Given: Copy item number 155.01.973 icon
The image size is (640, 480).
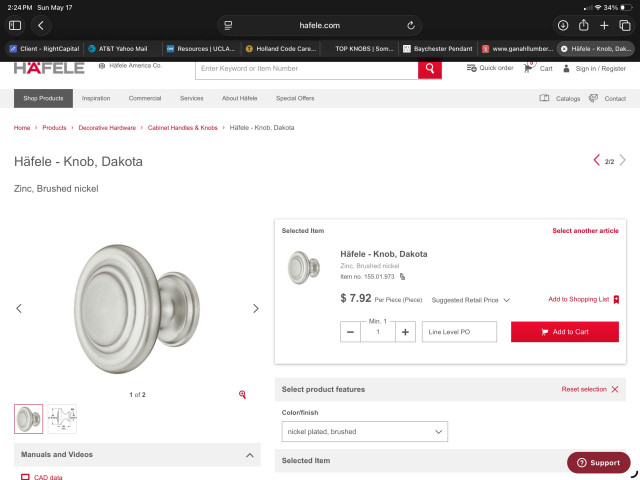Looking at the screenshot, I should tap(402, 277).
